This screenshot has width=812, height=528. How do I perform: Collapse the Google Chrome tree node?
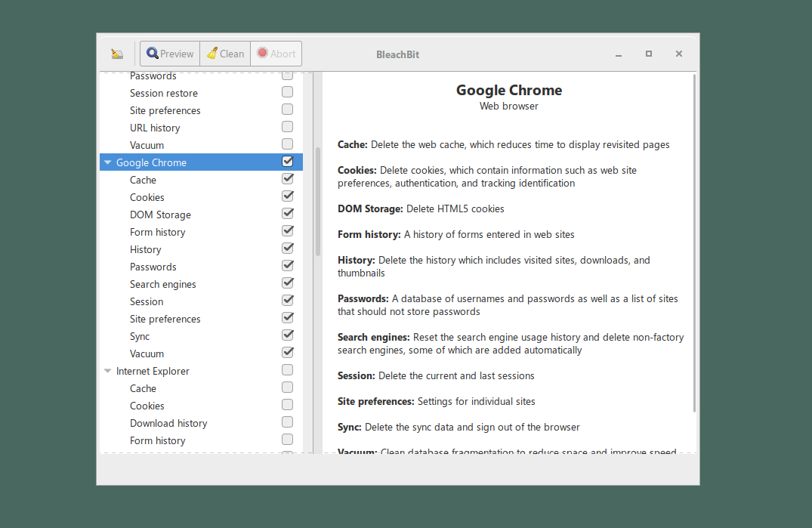(x=108, y=162)
